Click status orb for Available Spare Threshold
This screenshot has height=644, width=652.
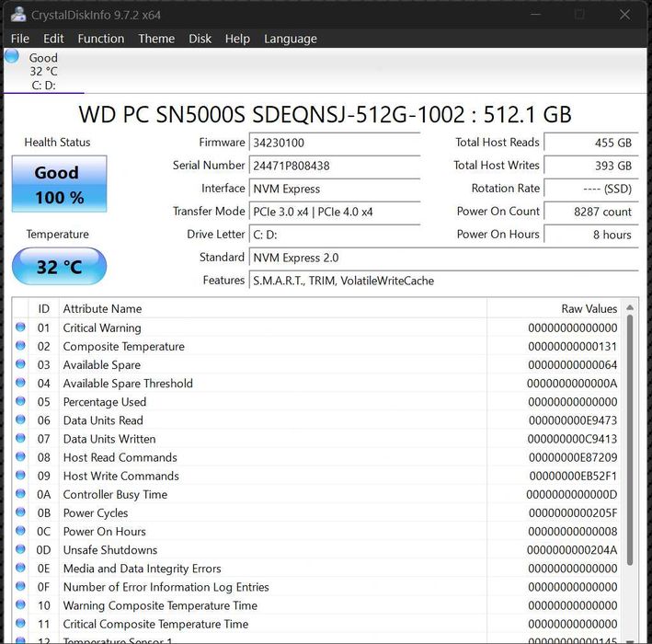pyautogui.click(x=20, y=383)
